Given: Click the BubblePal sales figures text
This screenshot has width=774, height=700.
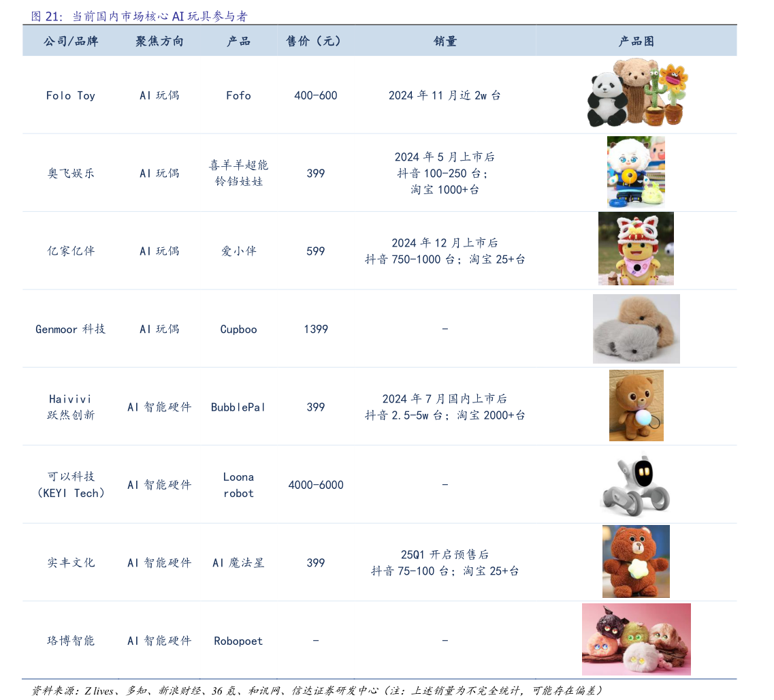Looking at the screenshot, I should coord(445,407).
